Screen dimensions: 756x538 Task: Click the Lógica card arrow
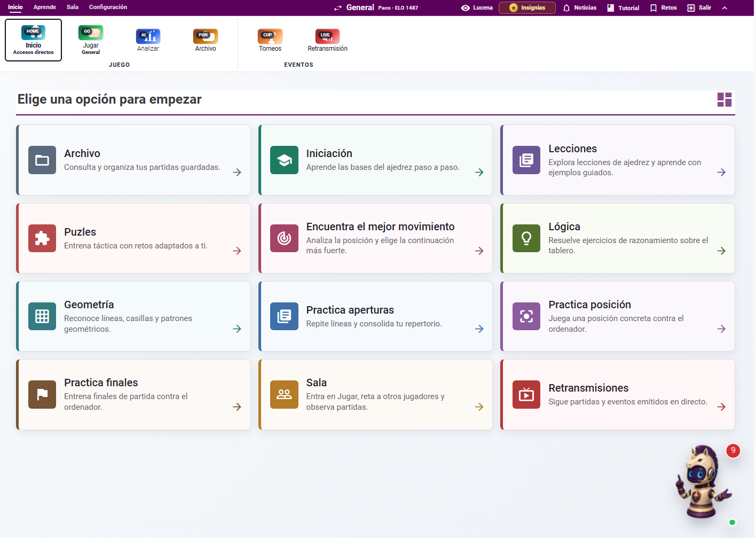[721, 251]
